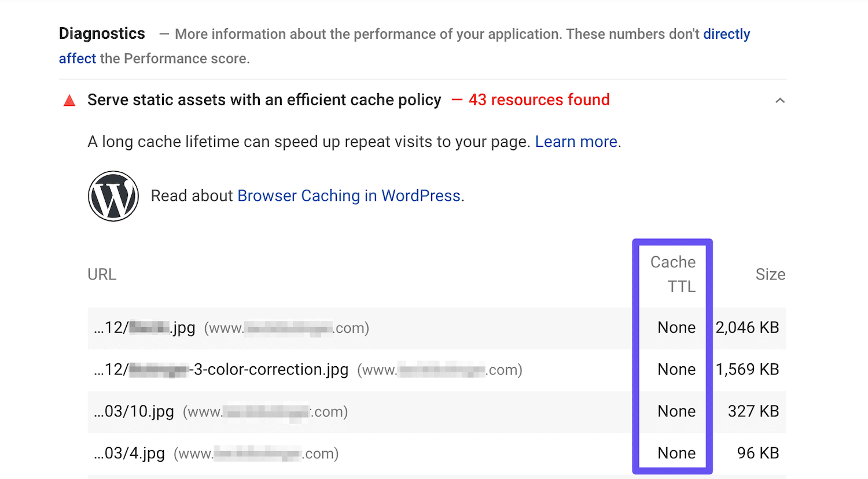Click the '43 resources found' text
This screenshot has height=479, width=868.
538,100
